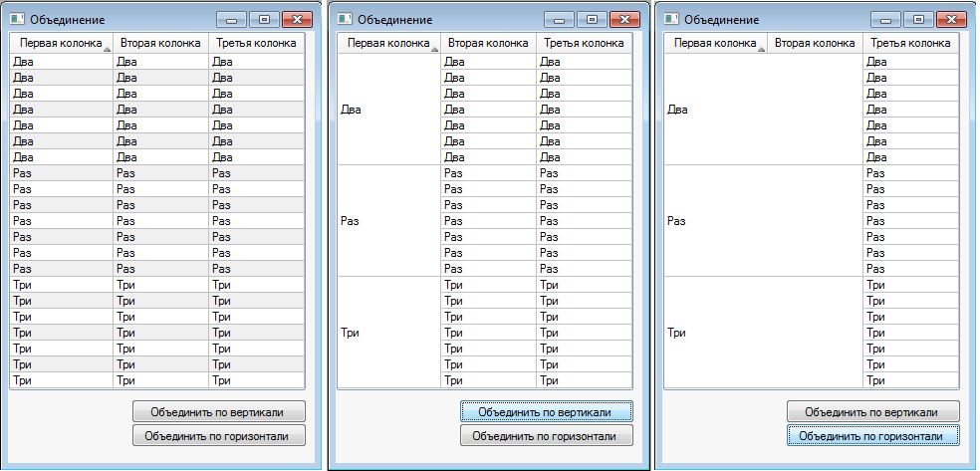Hit 'Объединить по горизонтали' in the right window
The height and width of the screenshot is (471, 980).
(872, 435)
